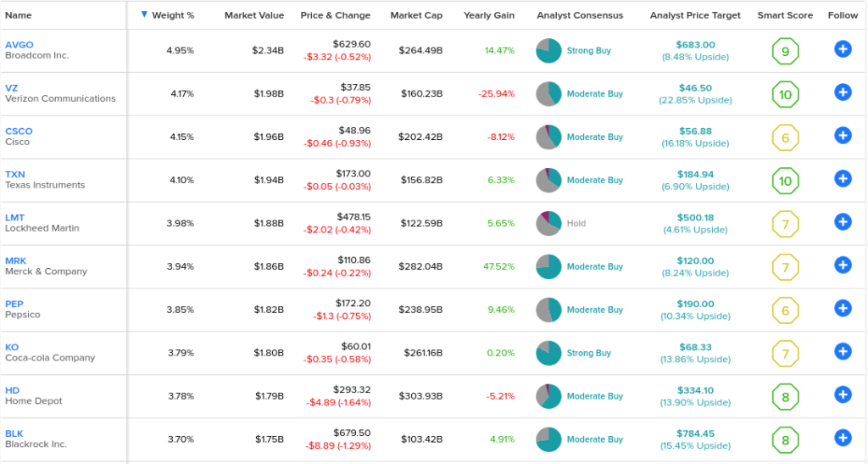Follow Broadcom with the plus icon
The image size is (868, 464).
(843, 49)
